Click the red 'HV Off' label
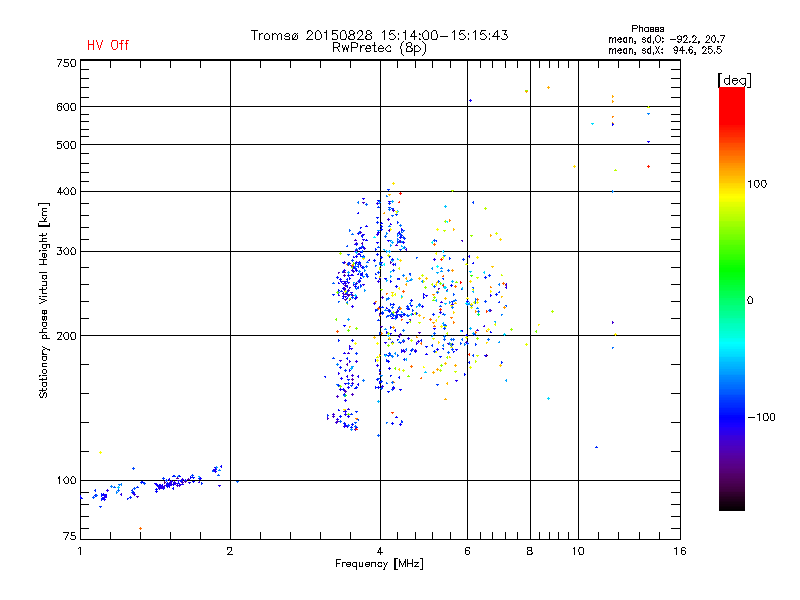 [108, 45]
